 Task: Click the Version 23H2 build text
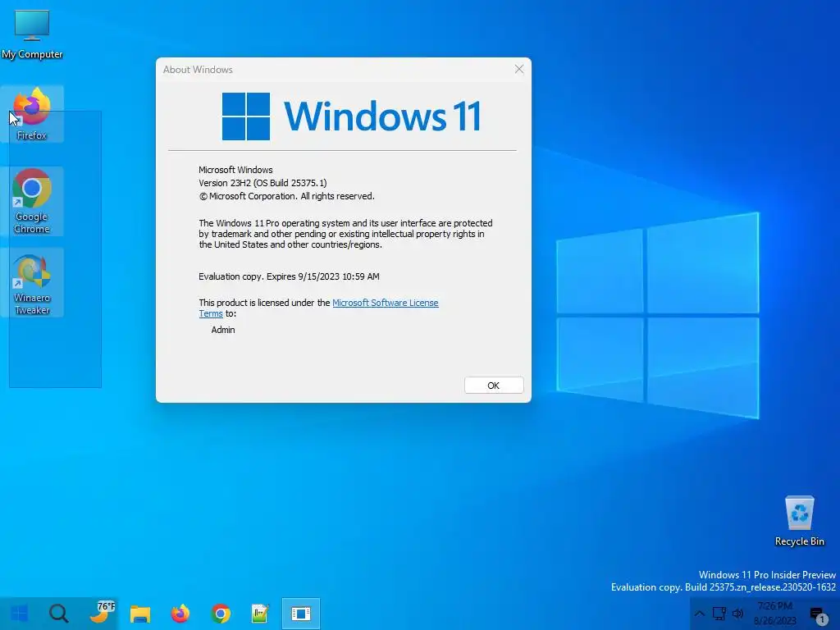tap(262, 183)
